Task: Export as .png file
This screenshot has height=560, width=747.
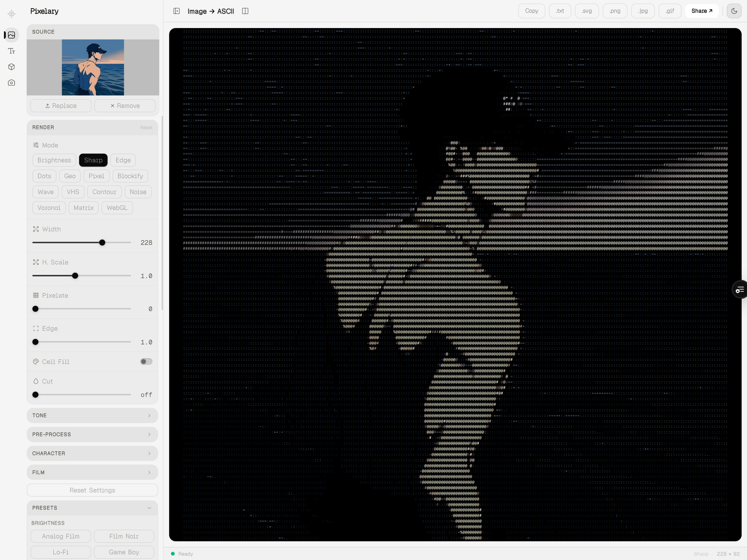Action: pyautogui.click(x=615, y=11)
